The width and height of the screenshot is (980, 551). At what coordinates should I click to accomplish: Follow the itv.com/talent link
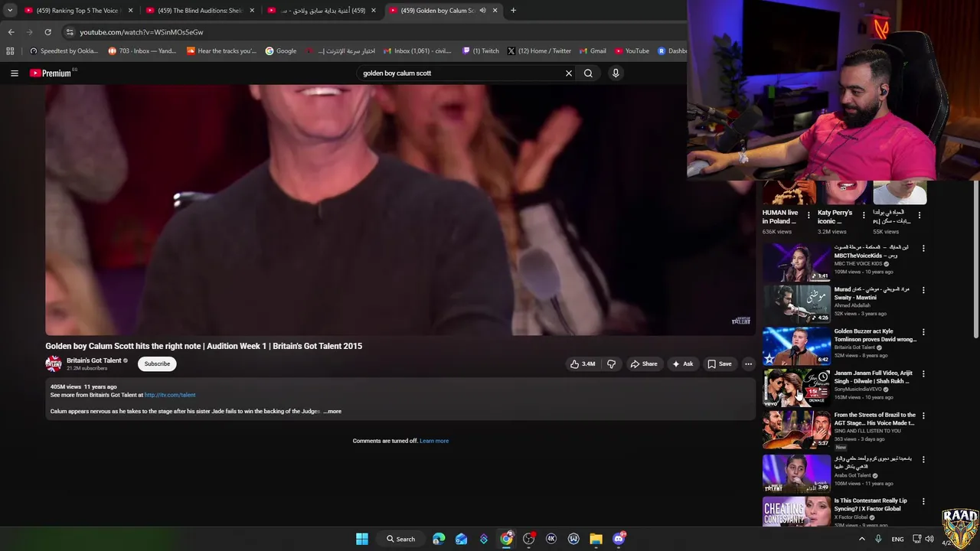click(x=170, y=395)
